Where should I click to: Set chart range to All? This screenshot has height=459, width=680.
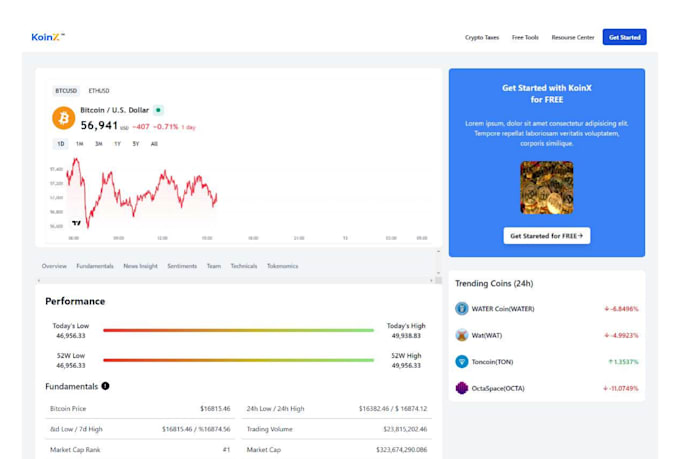click(x=154, y=144)
